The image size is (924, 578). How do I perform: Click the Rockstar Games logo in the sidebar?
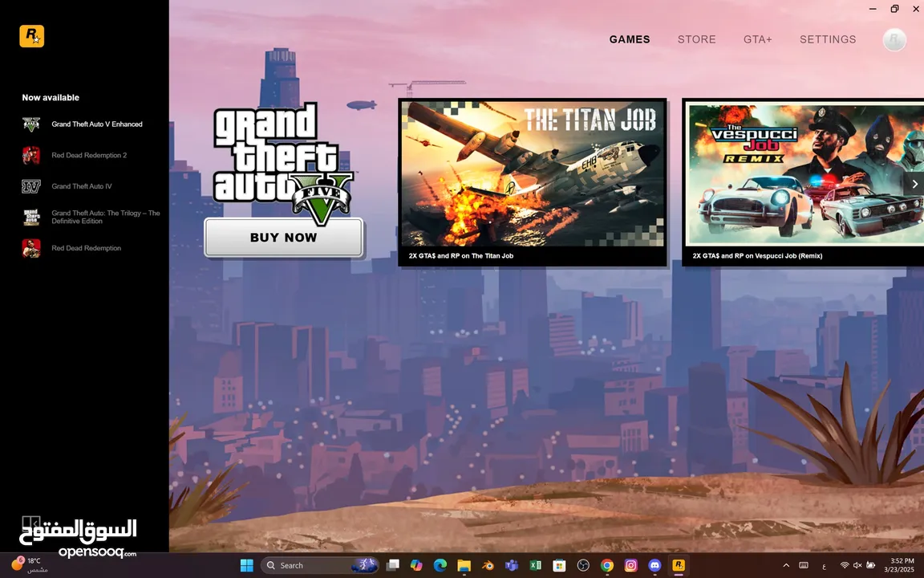(x=32, y=37)
